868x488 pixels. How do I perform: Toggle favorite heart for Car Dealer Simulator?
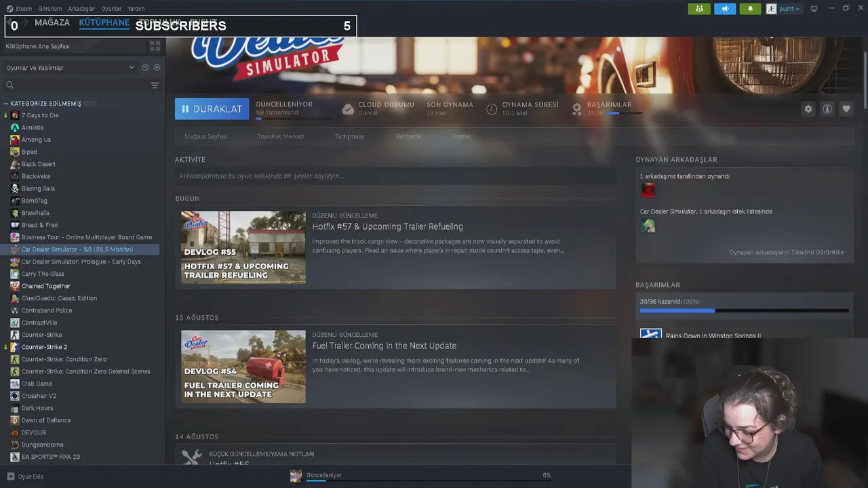tap(846, 108)
